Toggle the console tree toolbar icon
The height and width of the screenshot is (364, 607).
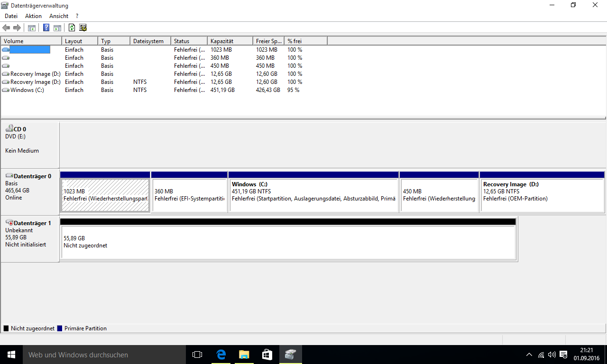32,27
